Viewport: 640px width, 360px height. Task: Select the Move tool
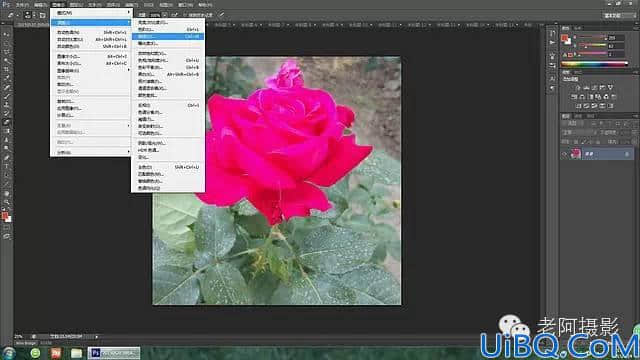[6, 34]
